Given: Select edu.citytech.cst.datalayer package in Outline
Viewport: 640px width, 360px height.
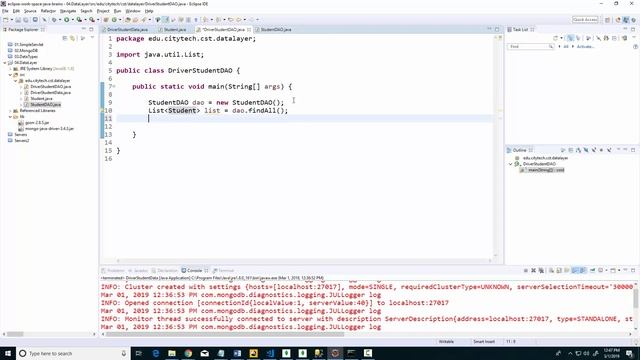Looking at the screenshot, I should click(x=545, y=158).
